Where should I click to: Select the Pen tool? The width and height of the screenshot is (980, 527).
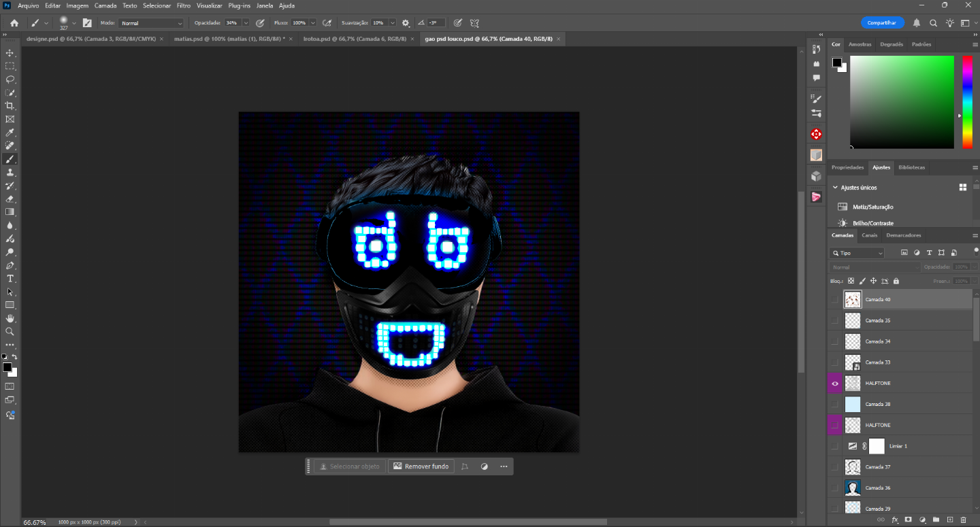[x=10, y=265]
